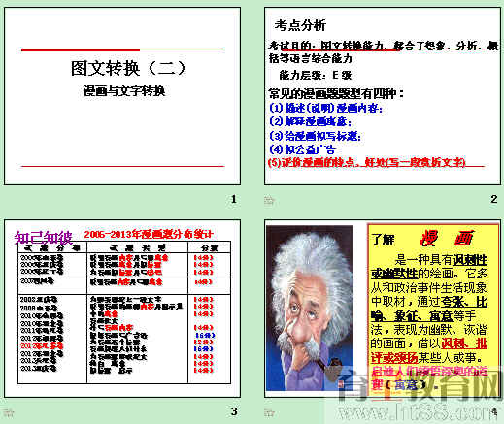Click the animation icon below slide 4

269,412
